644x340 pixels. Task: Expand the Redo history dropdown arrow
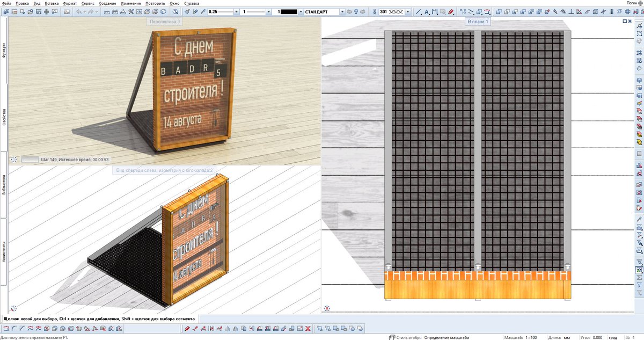(x=97, y=11)
